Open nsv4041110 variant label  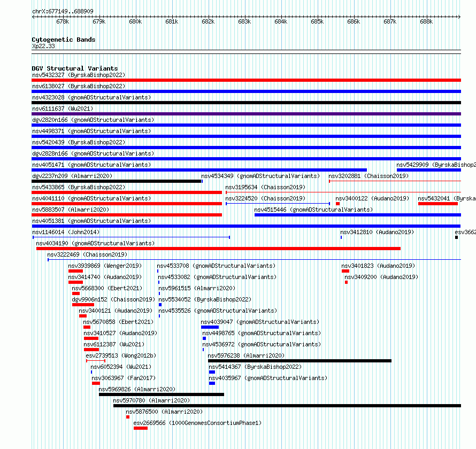tap(91, 198)
